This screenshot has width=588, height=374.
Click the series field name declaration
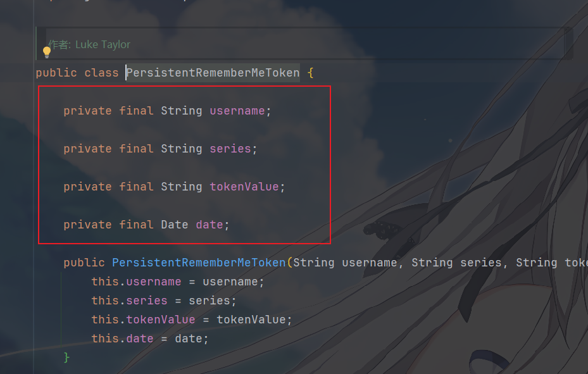(230, 149)
